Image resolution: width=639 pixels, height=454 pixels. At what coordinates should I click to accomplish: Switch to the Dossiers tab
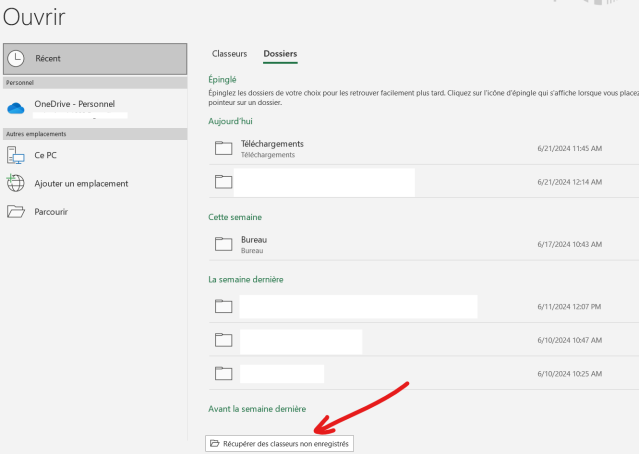tap(280, 54)
